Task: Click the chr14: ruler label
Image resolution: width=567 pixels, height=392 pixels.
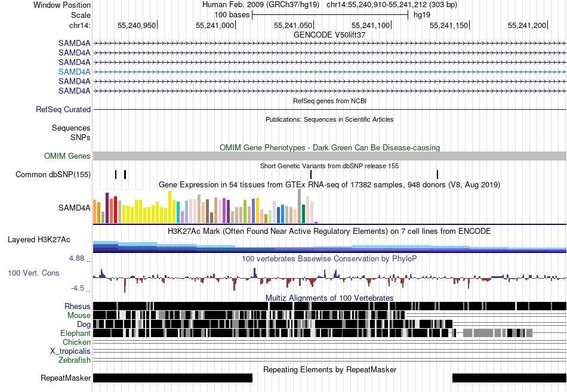Action: click(x=80, y=25)
